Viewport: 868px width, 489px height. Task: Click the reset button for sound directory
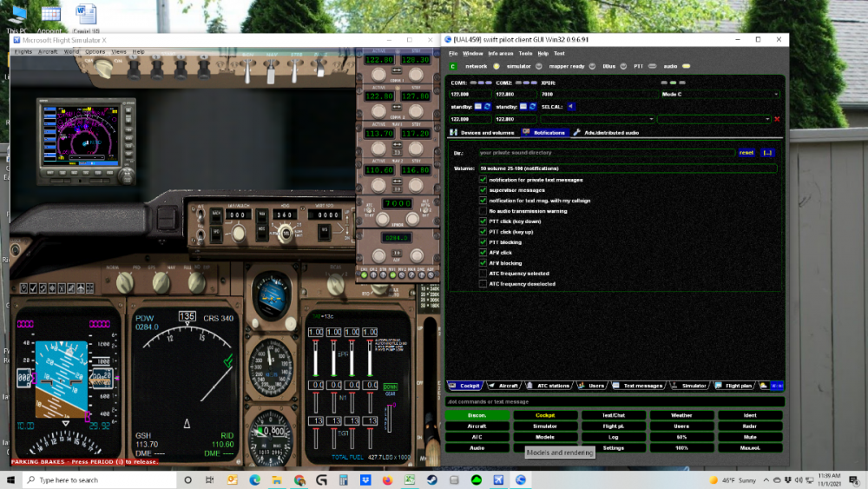[x=746, y=153]
